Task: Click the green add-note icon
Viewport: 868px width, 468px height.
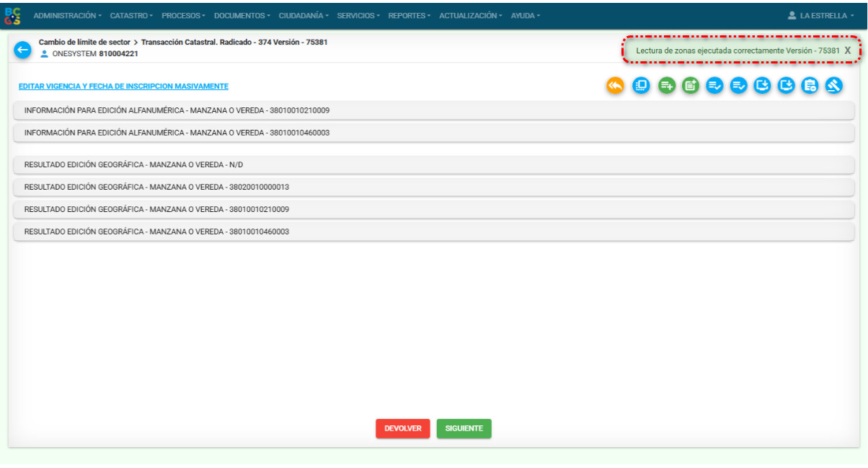Action: click(x=691, y=86)
